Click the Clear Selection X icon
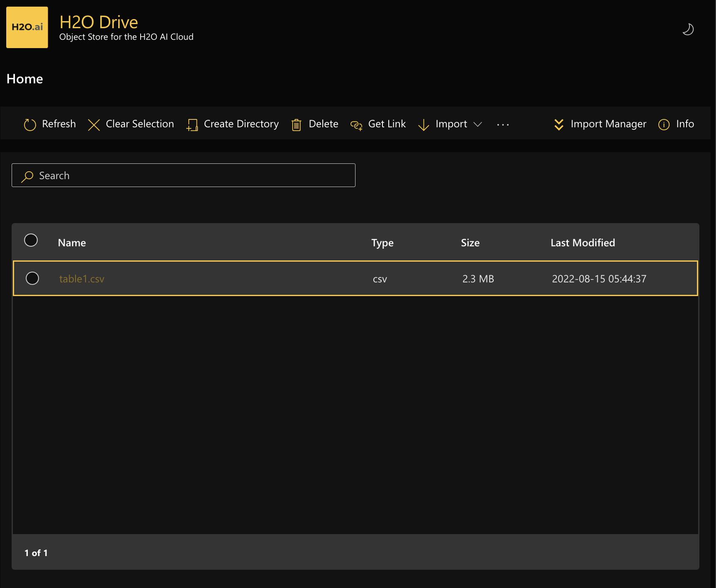The image size is (716, 588). pyautogui.click(x=94, y=124)
